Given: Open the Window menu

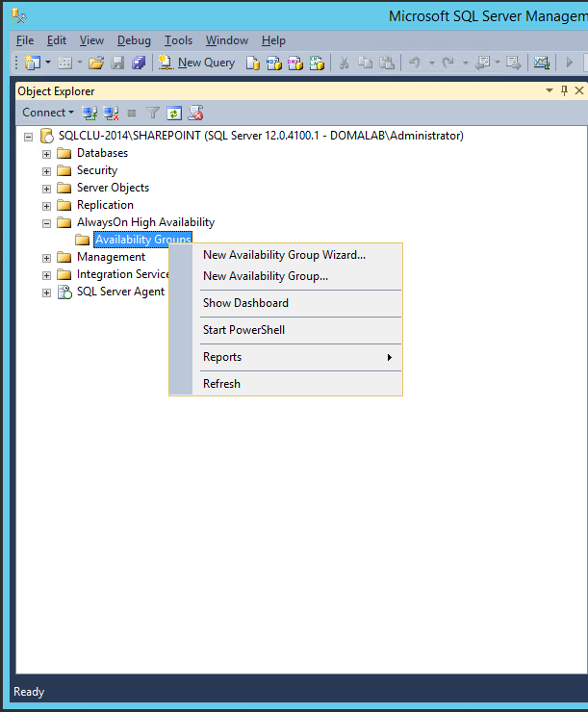Looking at the screenshot, I should click(227, 40).
